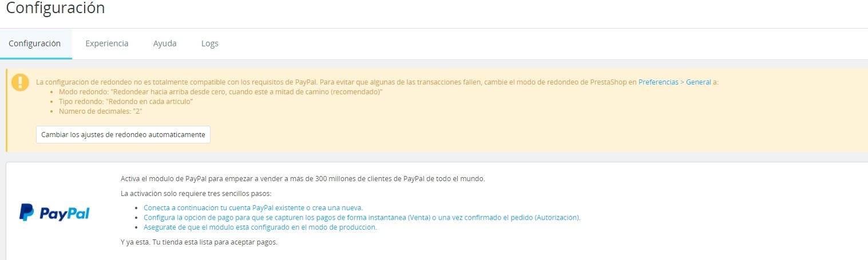Open link Configura la opción de pago
The image size is (868, 260).
click(362, 218)
